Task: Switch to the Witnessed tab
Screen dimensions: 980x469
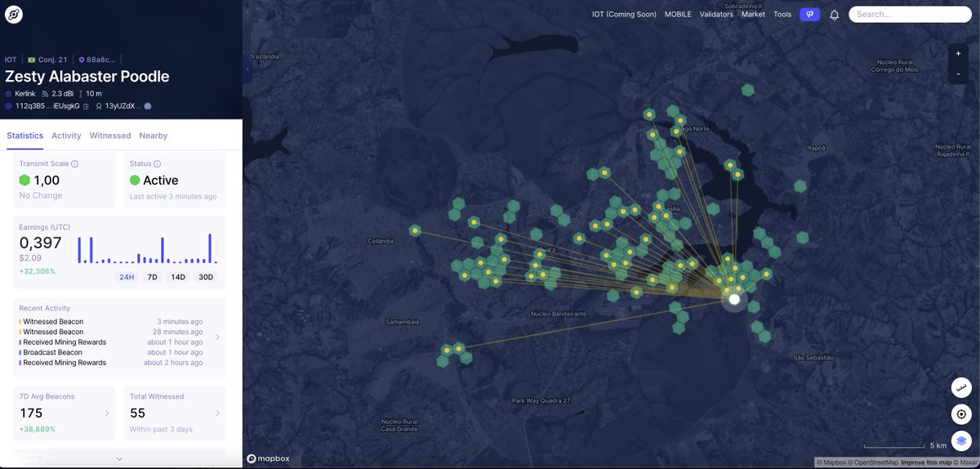Action: click(x=110, y=136)
